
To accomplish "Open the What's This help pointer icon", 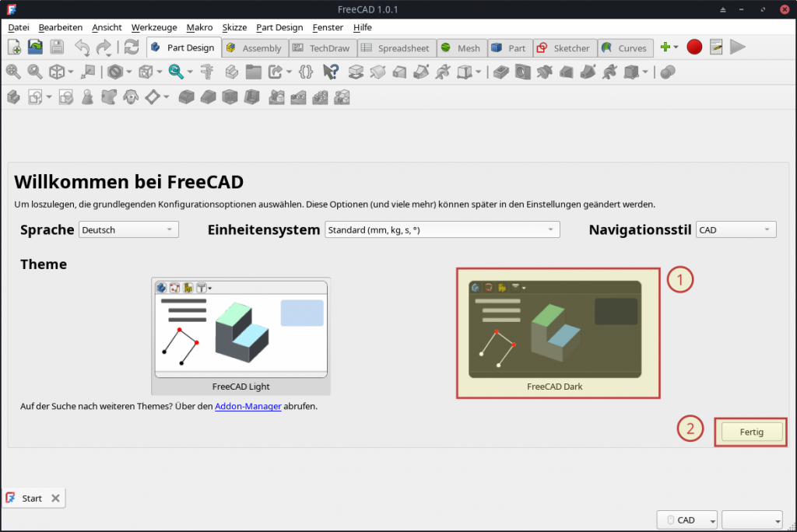I will tap(330, 72).
